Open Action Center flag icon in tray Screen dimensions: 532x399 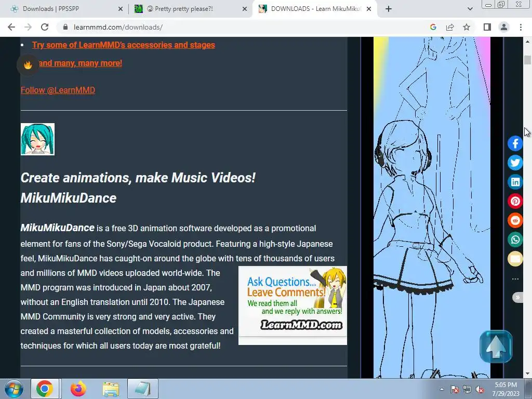point(455,389)
